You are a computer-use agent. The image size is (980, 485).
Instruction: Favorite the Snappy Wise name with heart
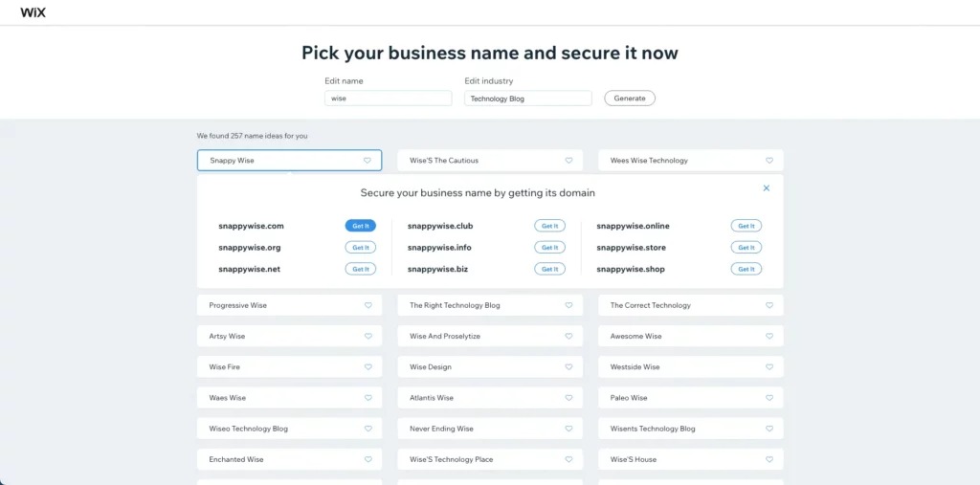click(x=367, y=161)
